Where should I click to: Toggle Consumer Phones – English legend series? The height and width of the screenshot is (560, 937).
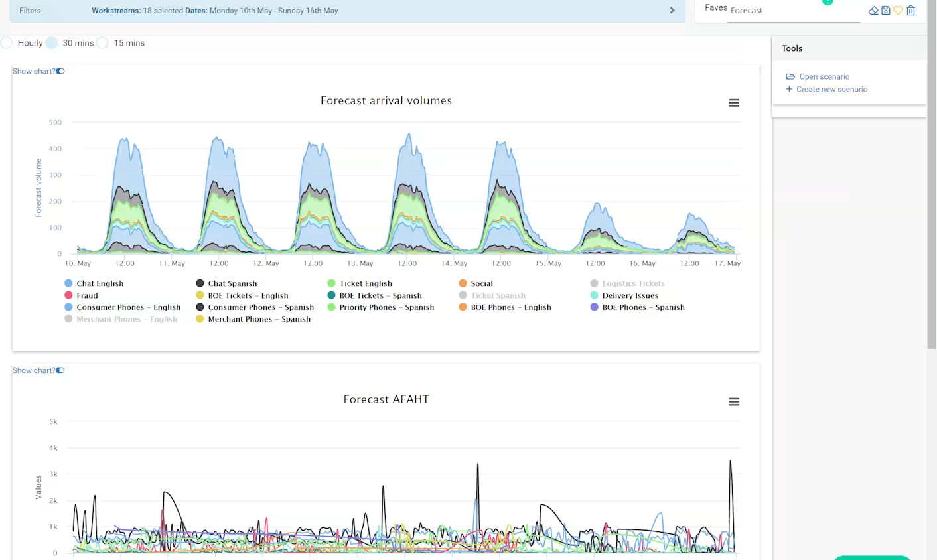point(123,307)
